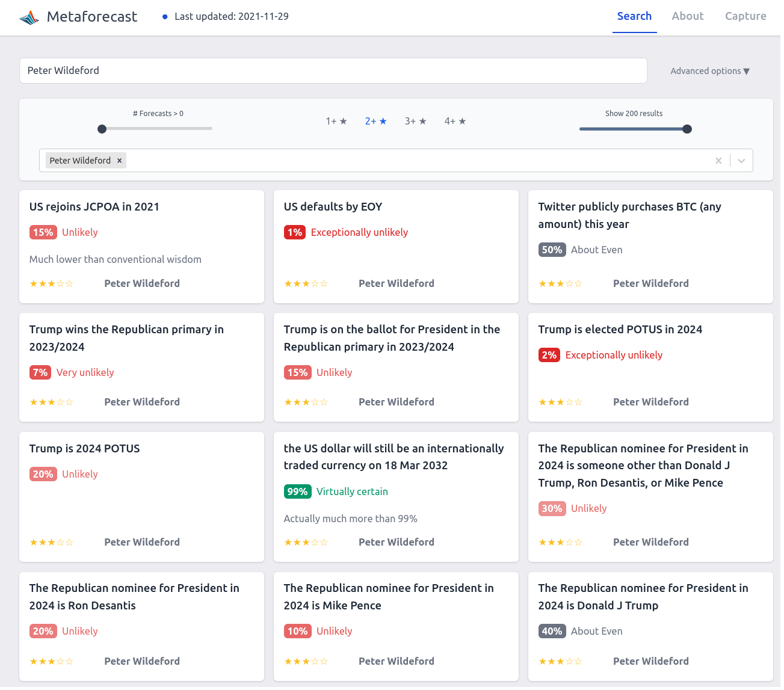Open the platform filter dropdown chevron
The image size is (784, 690).
[741, 161]
